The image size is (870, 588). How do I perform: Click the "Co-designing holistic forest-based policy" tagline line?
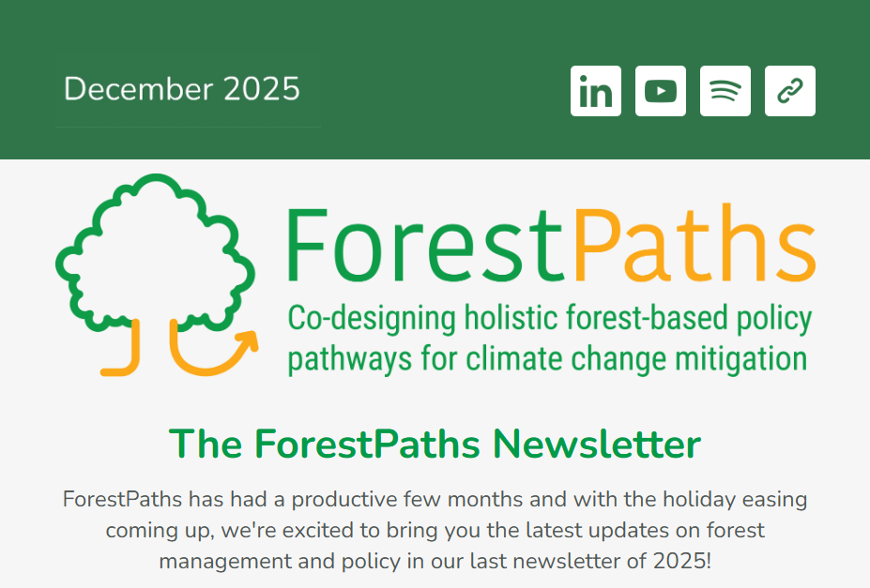pyautogui.click(x=550, y=319)
